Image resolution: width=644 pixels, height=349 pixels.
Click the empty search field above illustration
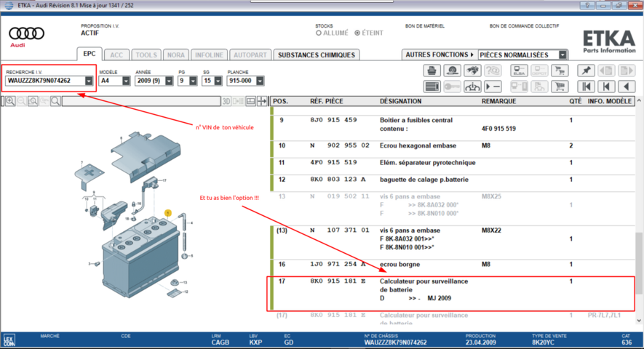tap(141, 101)
